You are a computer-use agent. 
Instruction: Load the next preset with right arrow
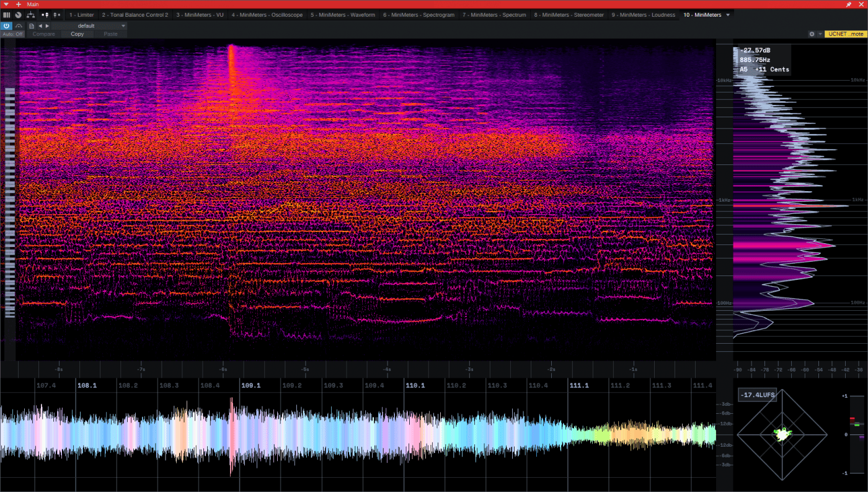(x=47, y=26)
